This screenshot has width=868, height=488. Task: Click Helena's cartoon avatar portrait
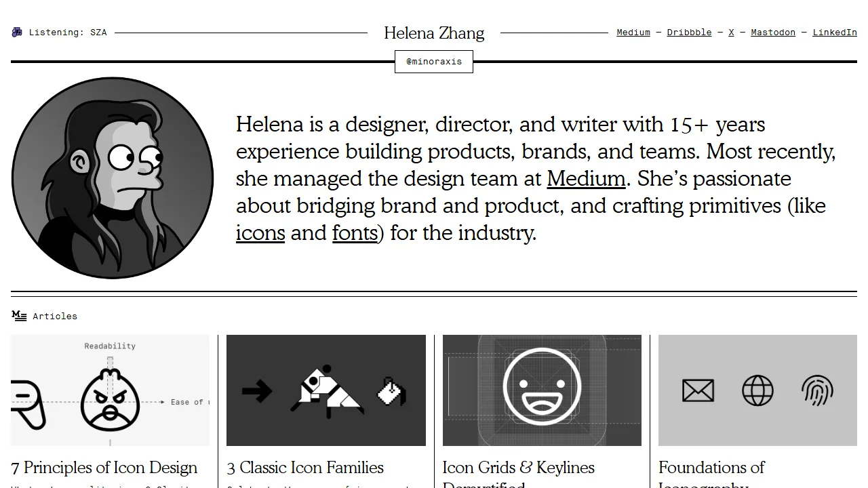[112, 178]
